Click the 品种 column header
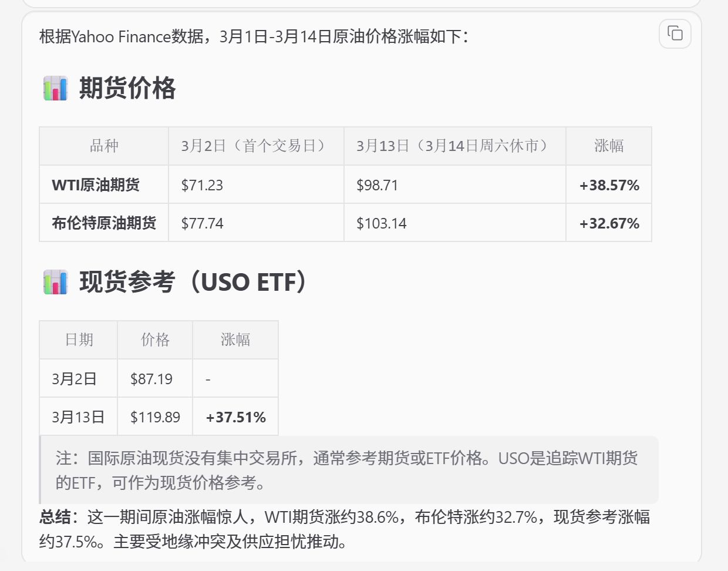 104,146
